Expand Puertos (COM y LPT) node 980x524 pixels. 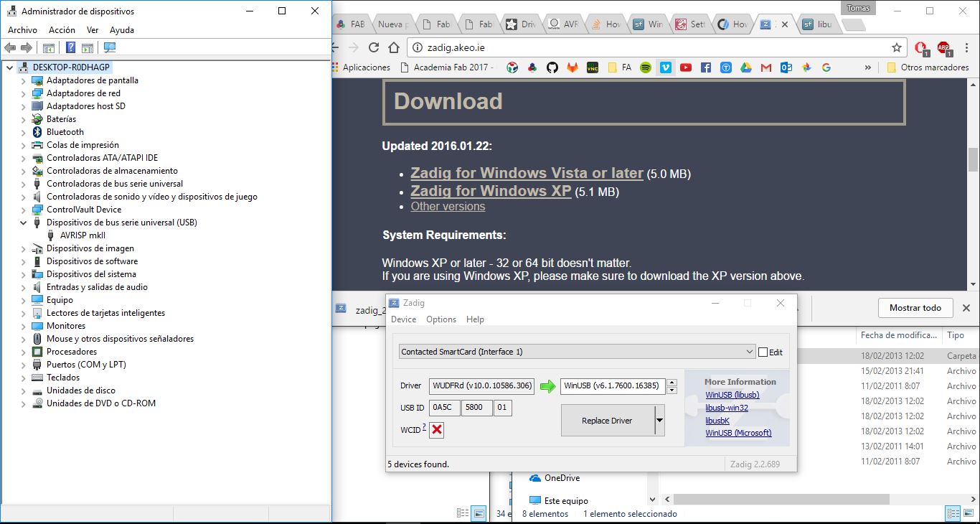point(23,365)
